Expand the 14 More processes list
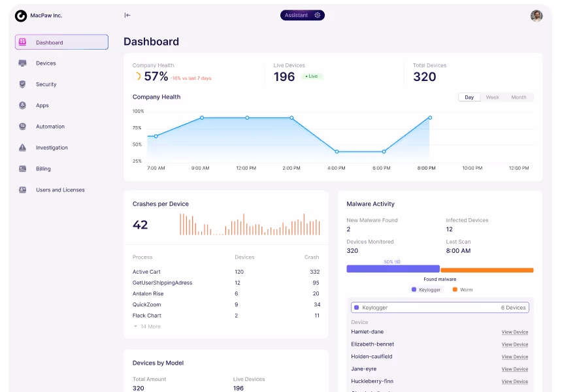562x392 pixels. pyautogui.click(x=147, y=327)
